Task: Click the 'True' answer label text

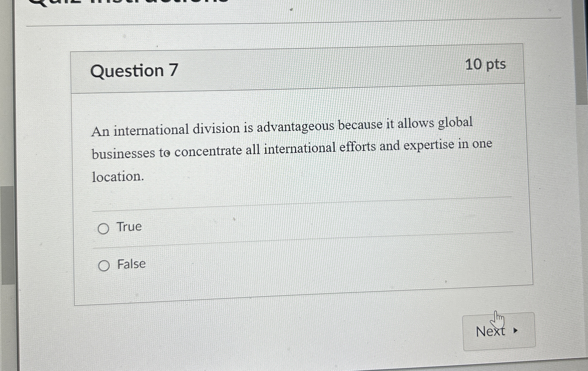Action: [129, 227]
